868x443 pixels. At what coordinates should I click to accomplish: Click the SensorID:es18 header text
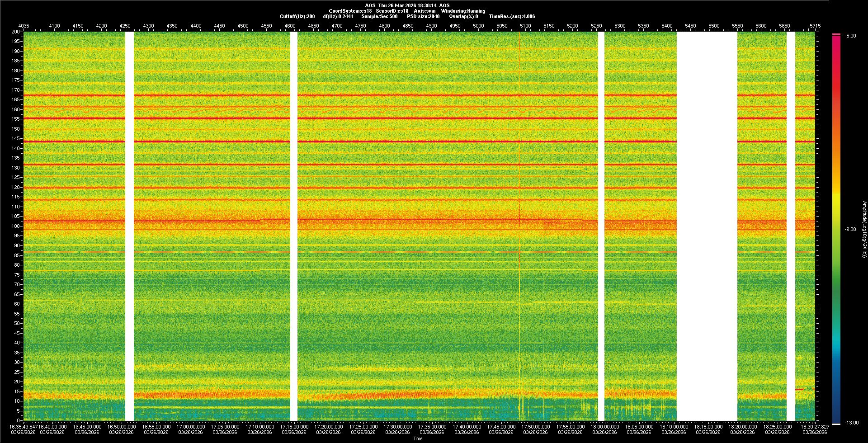(x=392, y=11)
